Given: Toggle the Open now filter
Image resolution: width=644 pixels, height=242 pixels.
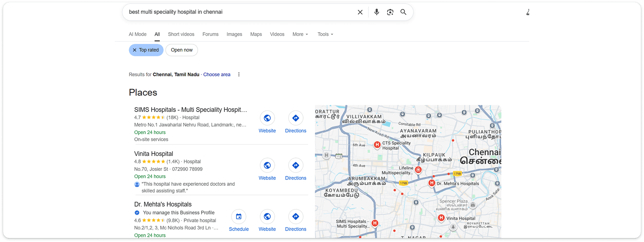Looking at the screenshot, I should tap(182, 50).
